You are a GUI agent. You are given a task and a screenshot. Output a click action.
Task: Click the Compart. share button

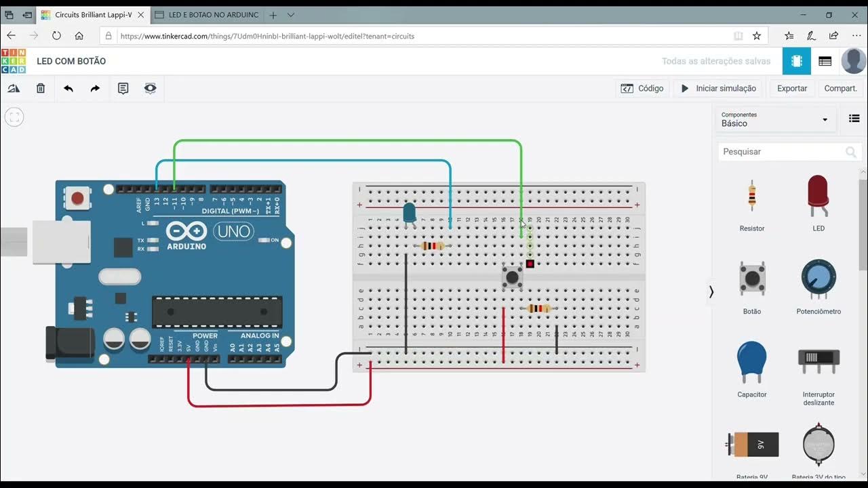coord(841,88)
